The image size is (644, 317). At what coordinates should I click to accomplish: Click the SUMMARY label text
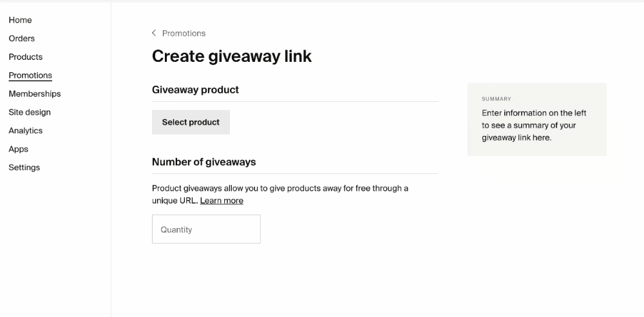(496, 99)
